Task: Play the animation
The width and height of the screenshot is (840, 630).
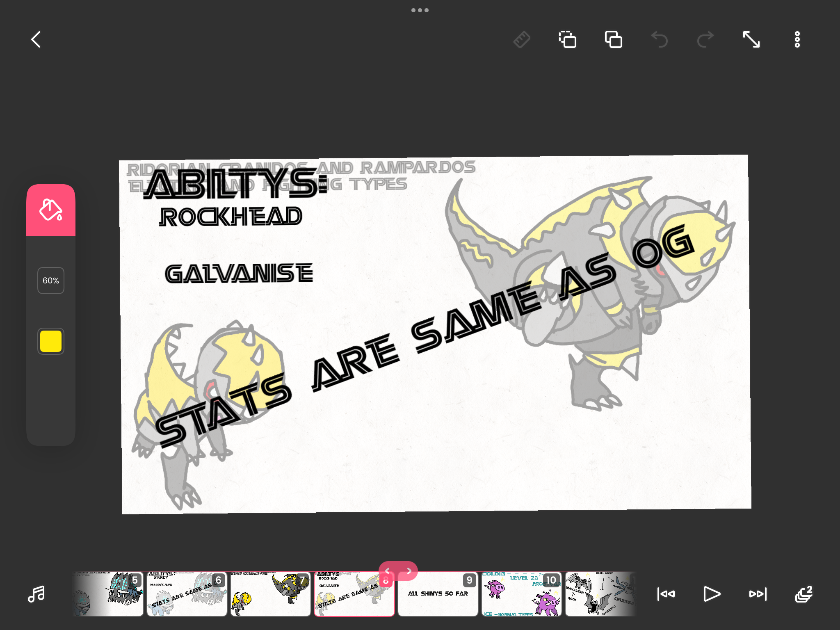Action: (712, 594)
